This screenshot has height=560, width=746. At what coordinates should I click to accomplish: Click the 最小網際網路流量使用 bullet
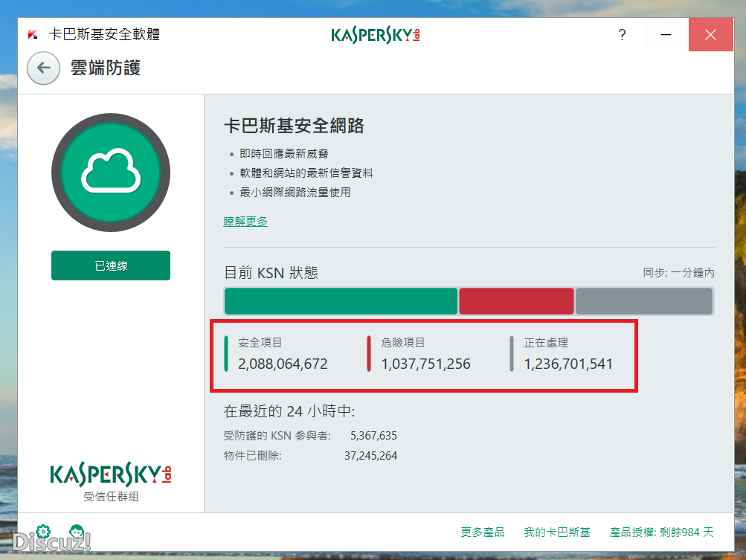pyautogui.click(x=295, y=192)
